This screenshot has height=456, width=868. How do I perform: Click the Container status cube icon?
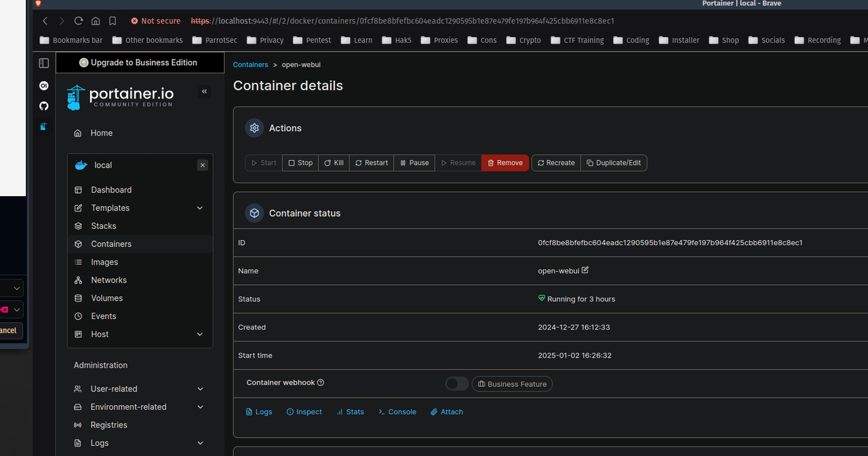click(254, 213)
